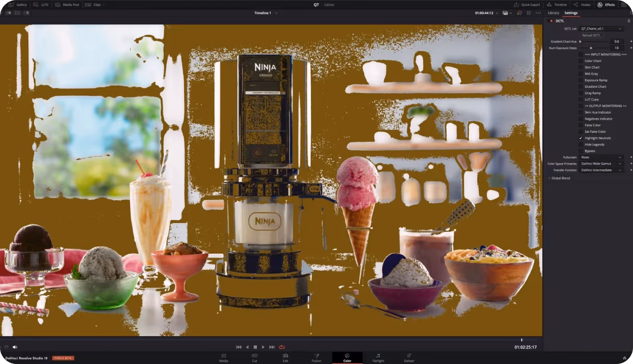Select the Settings tab
The height and width of the screenshot is (364, 633).
coord(571,12)
